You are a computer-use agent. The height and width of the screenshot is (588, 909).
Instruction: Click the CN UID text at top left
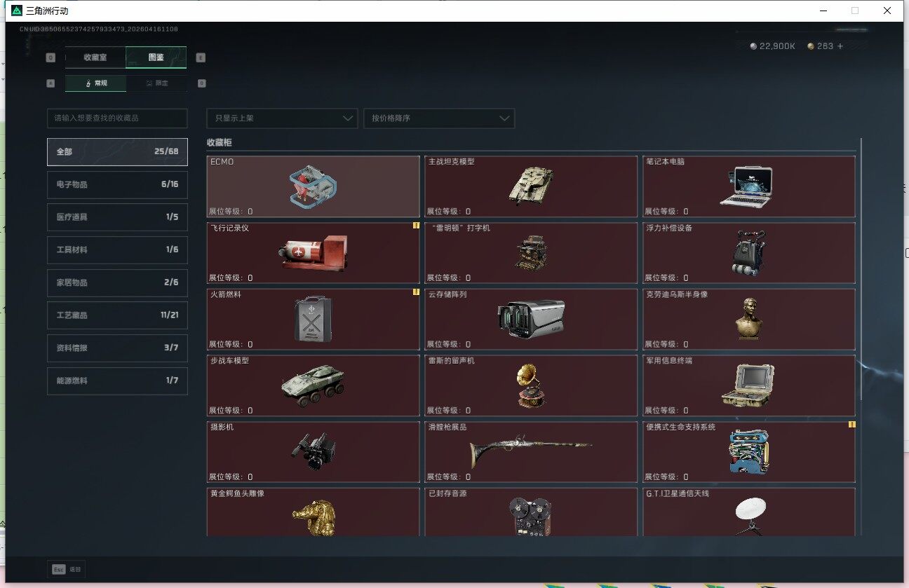pos(99,29)
